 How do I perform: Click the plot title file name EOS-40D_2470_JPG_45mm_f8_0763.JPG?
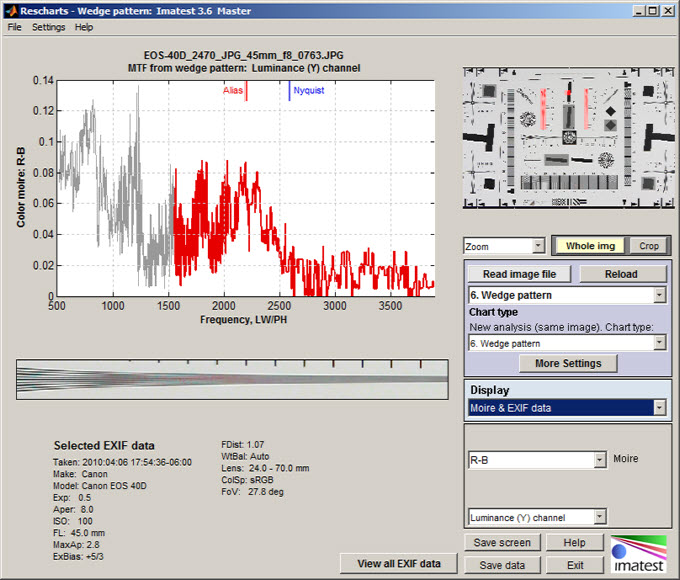tap(244, 56)
